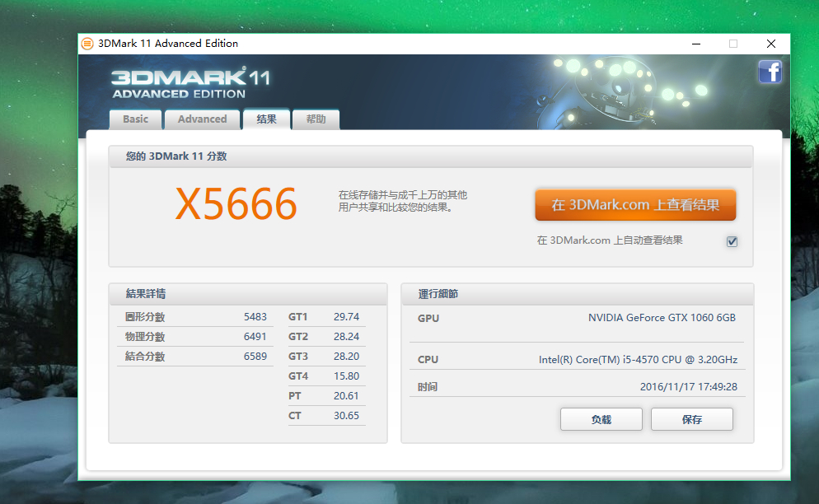Click the CPU label
This screenshot has height=504, width=819.
(x=428, y=360)
